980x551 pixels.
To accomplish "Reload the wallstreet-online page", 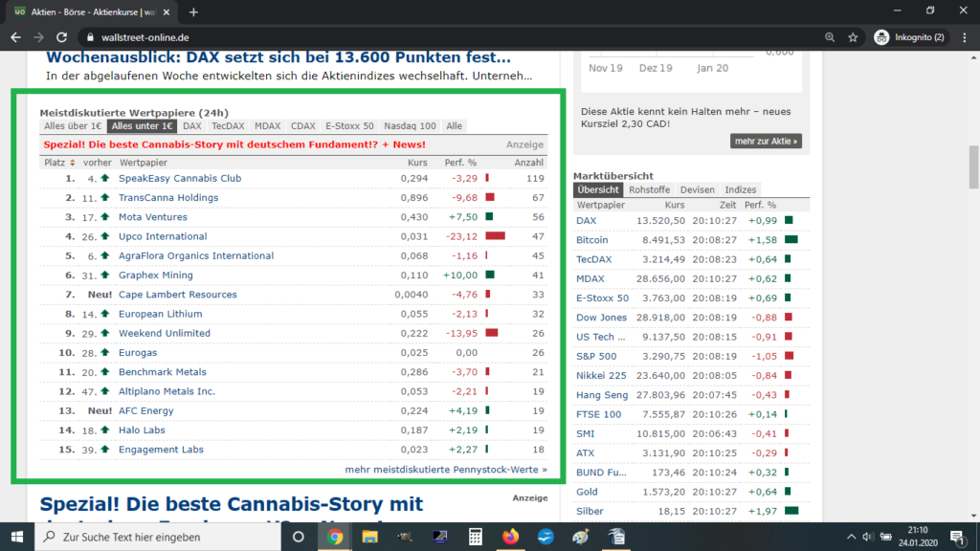I will point(61,37).
